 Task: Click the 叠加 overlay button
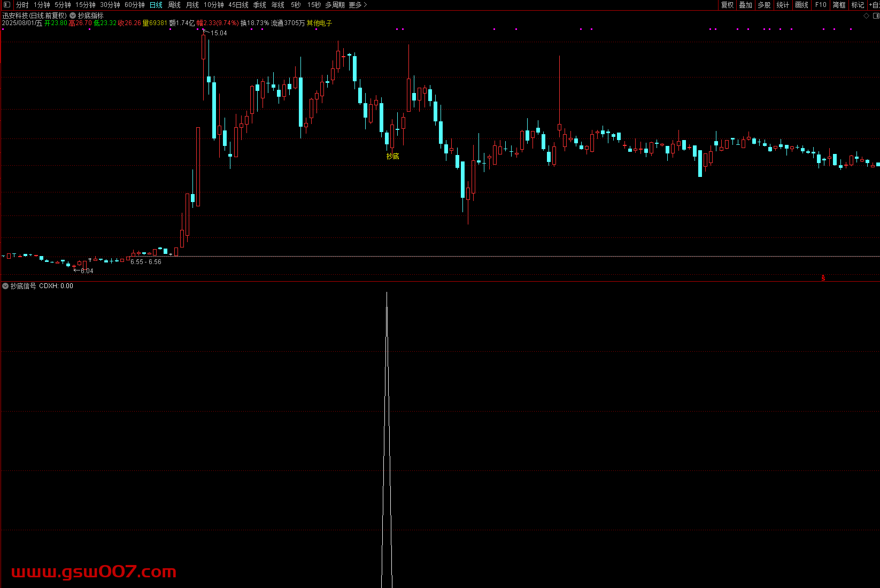(746, 5)
